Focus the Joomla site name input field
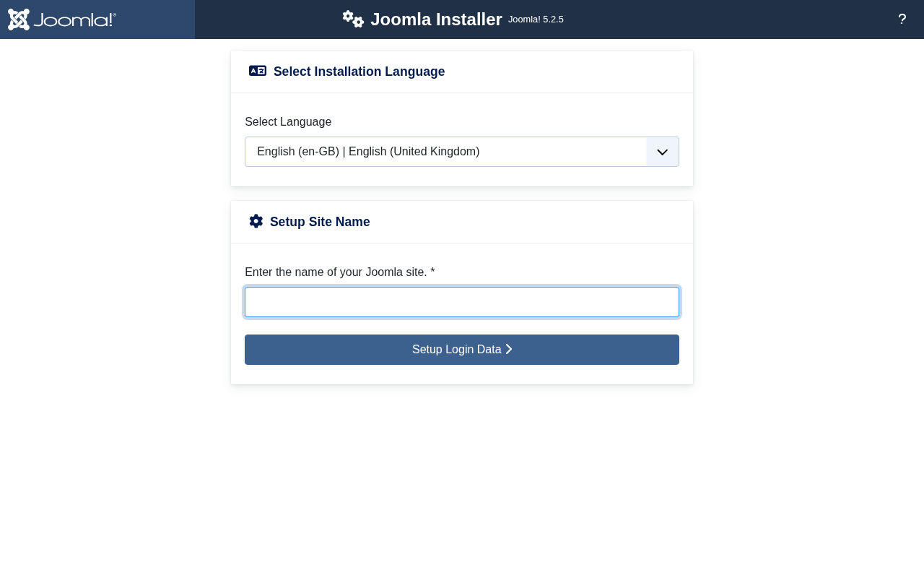Viewport: 924px width, 578px height. coord(462,302)
